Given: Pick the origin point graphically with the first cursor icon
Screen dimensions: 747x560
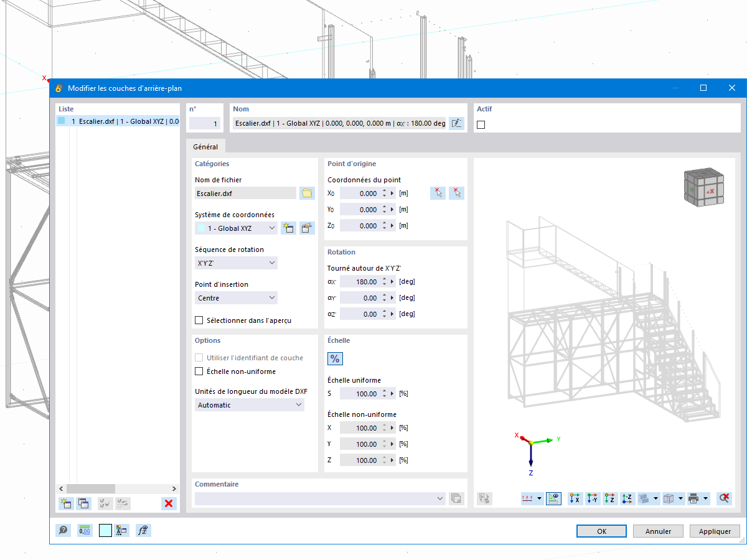Looking at the screenshot, I should coord(438,193).
